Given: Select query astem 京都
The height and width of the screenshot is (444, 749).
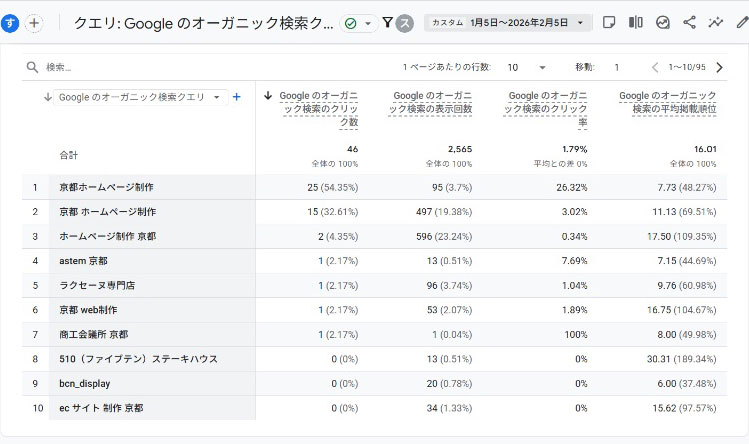Looking at the screenshot, I should (83, 261).
